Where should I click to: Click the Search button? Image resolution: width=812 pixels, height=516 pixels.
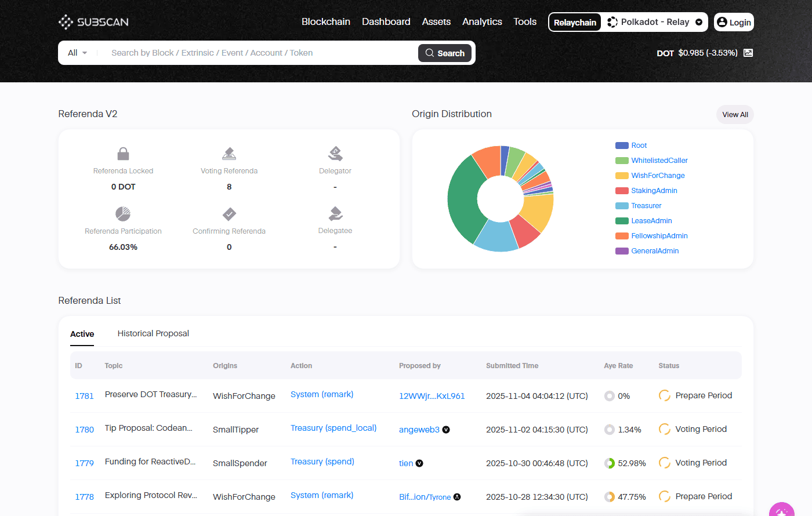pos(445,53)
